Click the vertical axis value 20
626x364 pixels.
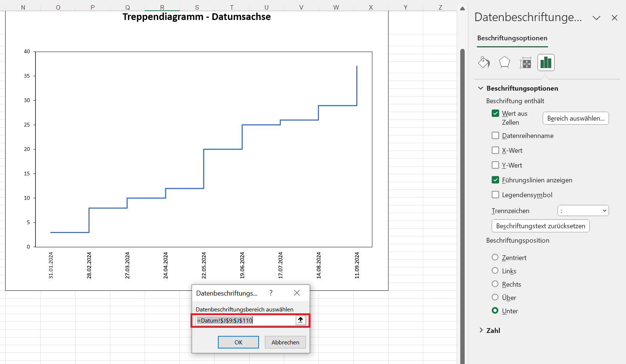27,149
